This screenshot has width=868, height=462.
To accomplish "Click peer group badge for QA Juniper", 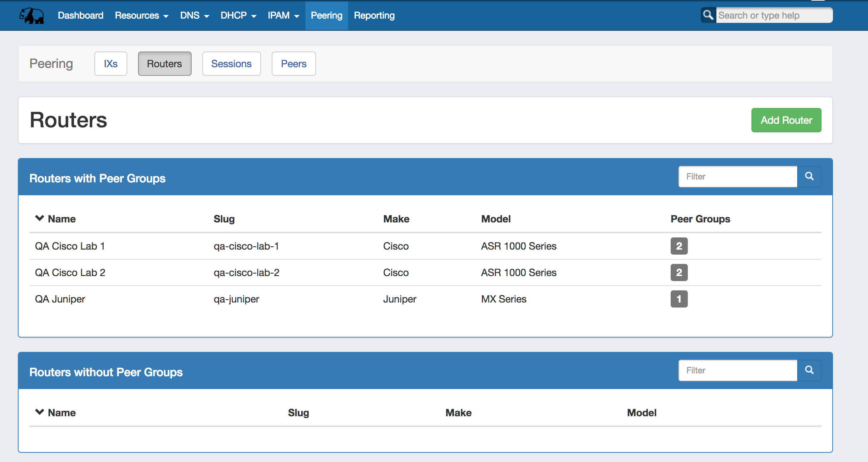I will 679,299.
